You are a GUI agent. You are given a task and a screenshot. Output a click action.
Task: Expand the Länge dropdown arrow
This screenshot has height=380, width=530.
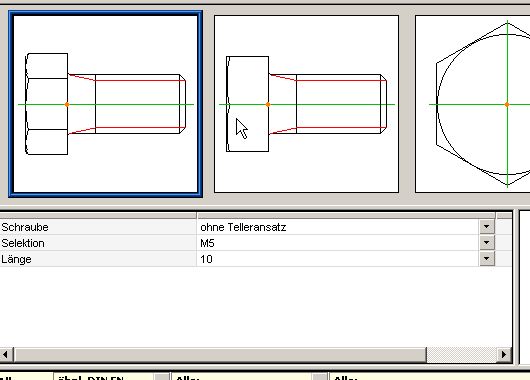(487, 259)
